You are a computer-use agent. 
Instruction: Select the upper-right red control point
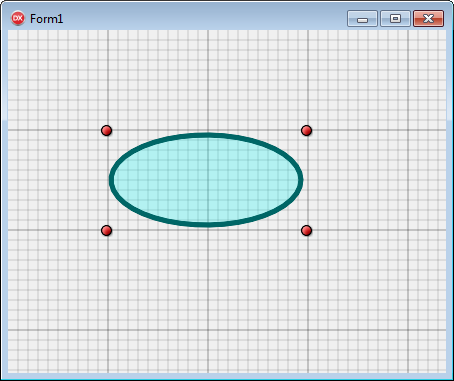pyautogui.click(x=306, y=130)
